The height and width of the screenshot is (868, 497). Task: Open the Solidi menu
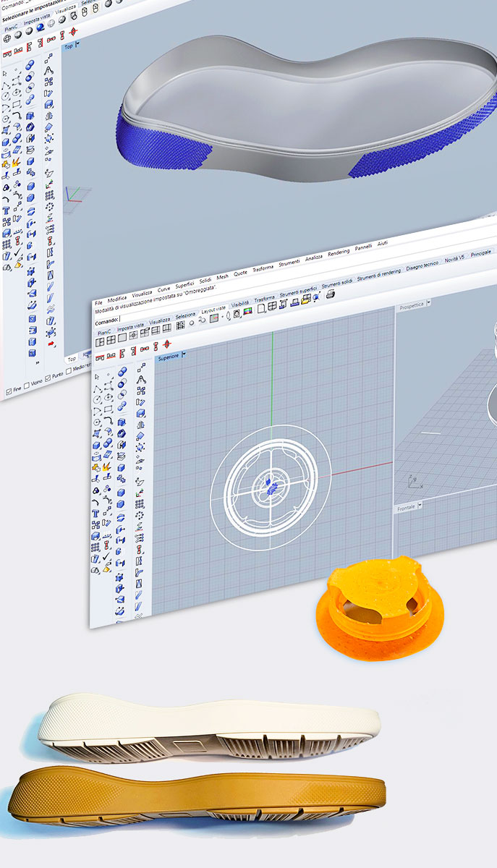click(x=205, y=281)
